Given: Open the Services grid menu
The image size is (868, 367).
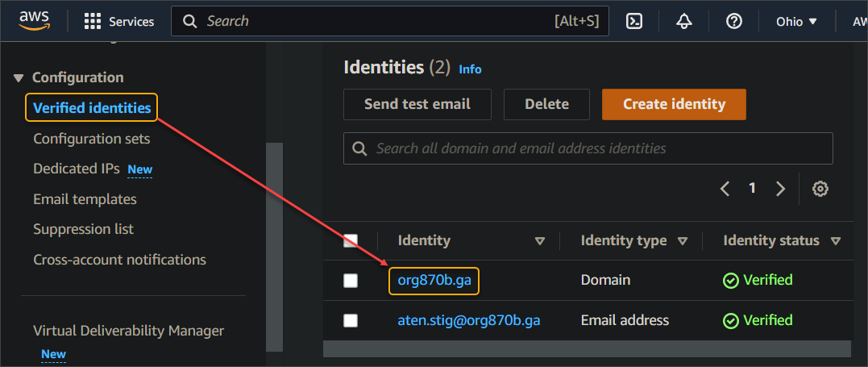Looking at the screenshot, I should click(119, 22).
